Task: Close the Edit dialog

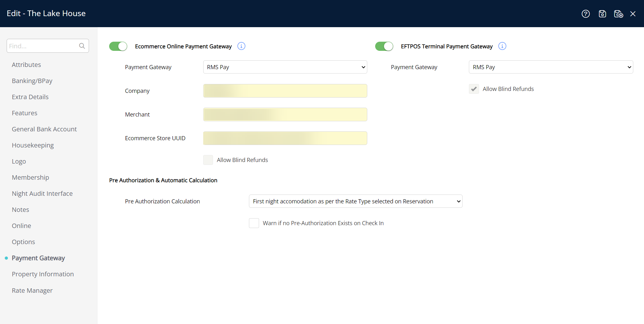Action: pos(633,14)
